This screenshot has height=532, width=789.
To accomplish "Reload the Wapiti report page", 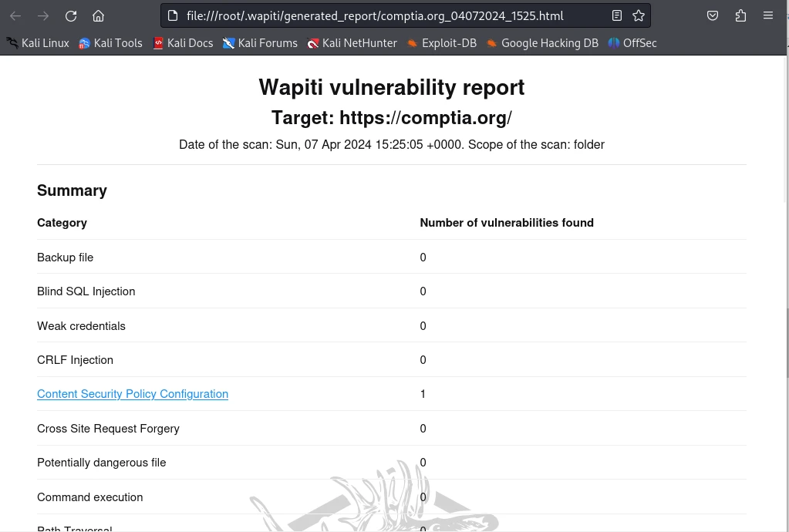I will pyautogui.click(x=71, y=15).
